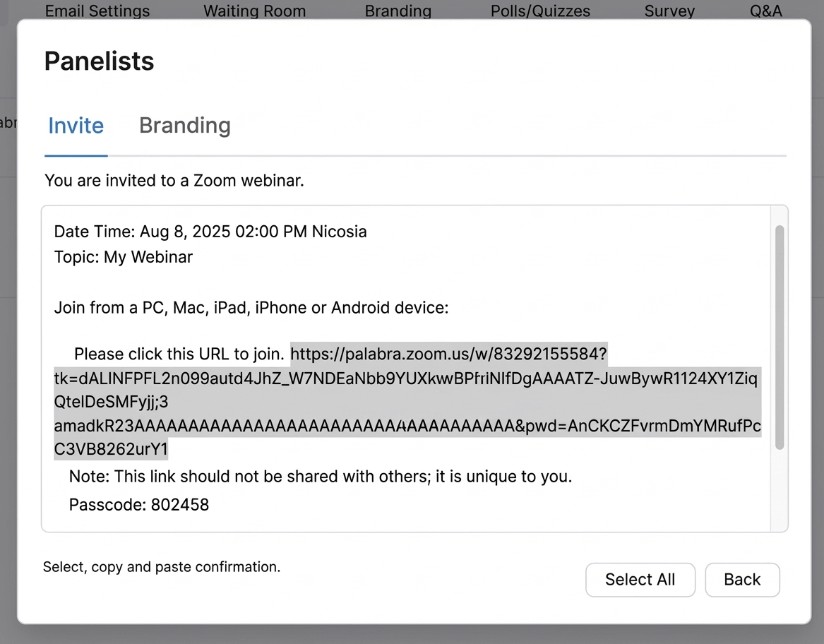Click the Back button
Screen dimensions: 824x644
click(x=741, y=580)
